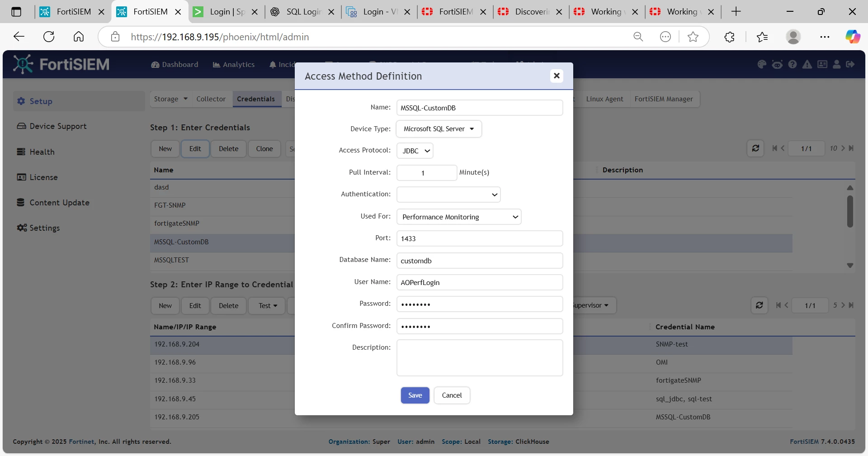The image size is (868, 456).
Task: Click the FortiSIEM logo
Action: (x=61, y=64)
